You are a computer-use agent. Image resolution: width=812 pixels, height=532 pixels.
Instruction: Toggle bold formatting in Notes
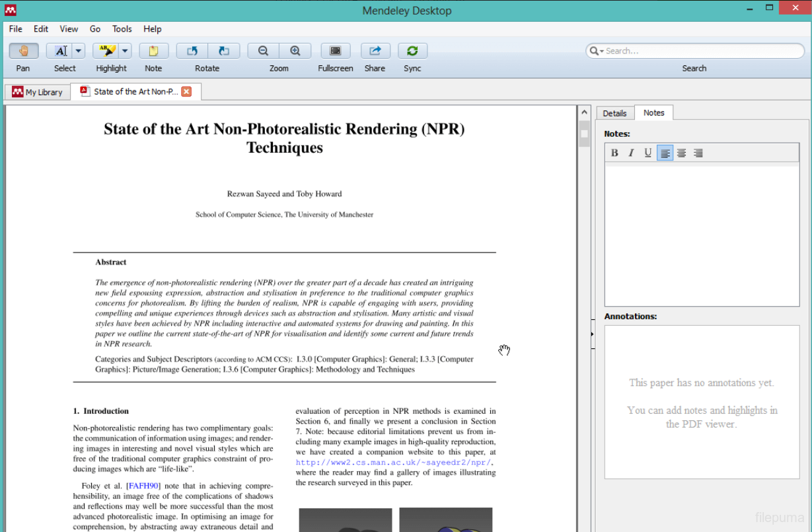(614, 153)
